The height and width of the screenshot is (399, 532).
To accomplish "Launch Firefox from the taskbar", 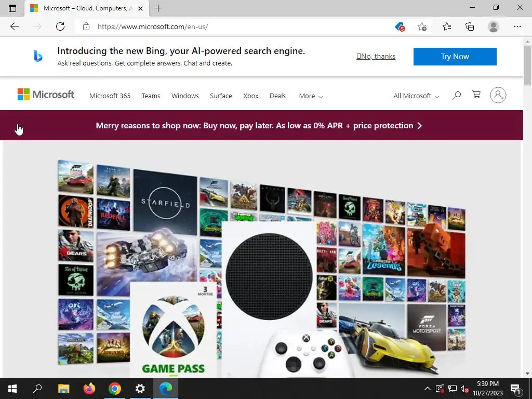I will pos(89,389).
